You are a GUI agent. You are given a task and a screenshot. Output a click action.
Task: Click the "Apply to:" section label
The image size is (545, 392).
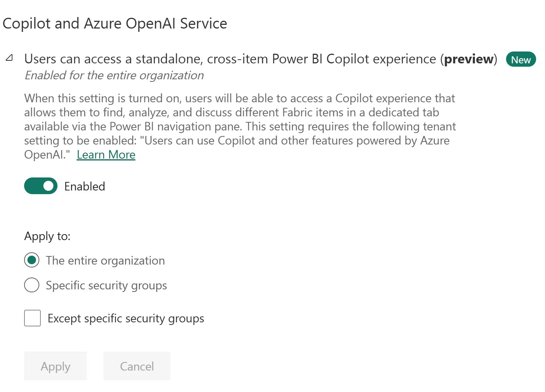[x=47, y=236]
